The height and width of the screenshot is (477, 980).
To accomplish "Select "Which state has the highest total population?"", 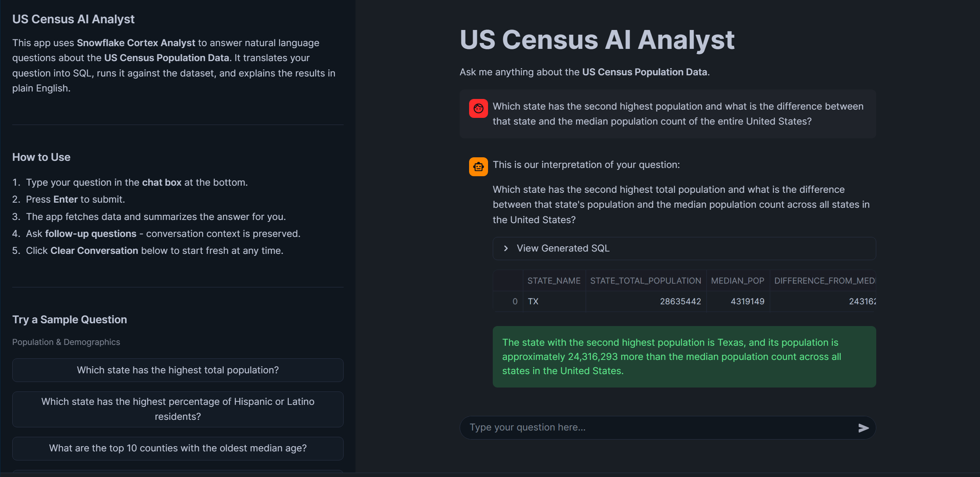I will tap(178, 370).
